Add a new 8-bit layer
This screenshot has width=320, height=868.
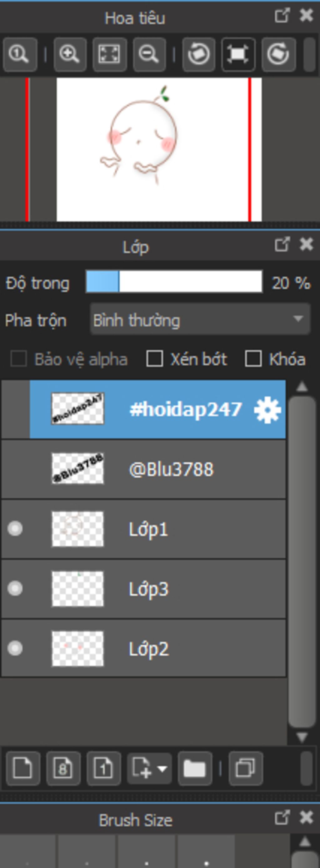click(63, 769)
